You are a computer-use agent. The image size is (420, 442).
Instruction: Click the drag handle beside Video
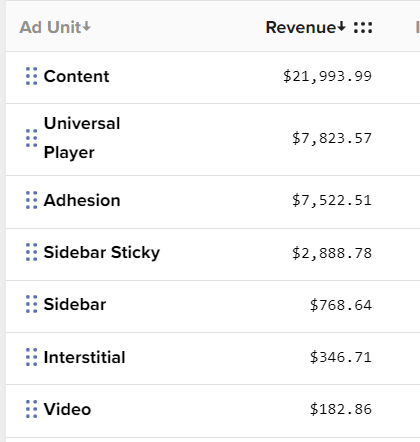coord(32,409)
